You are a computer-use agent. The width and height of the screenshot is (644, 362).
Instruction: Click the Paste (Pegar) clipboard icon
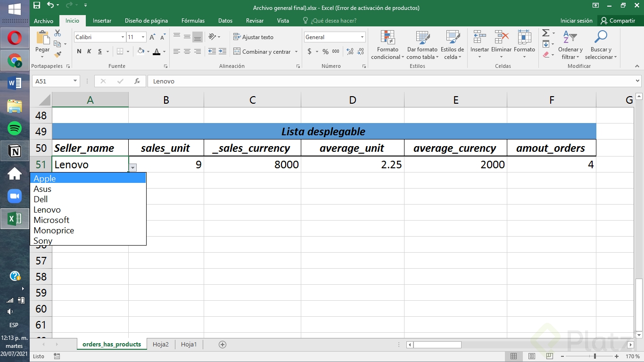(42, 37)
